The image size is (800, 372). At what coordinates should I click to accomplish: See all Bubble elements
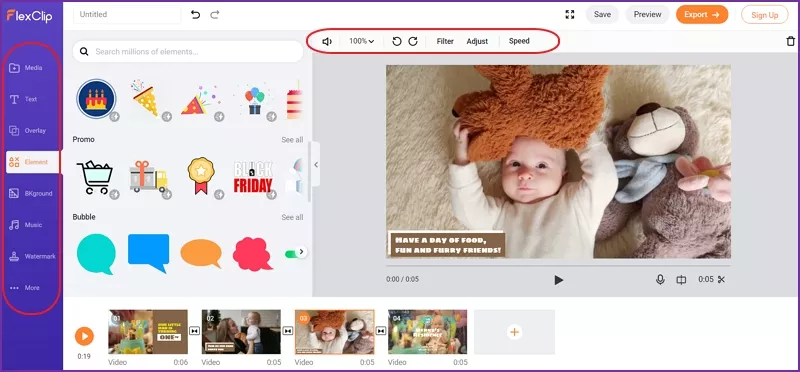[292, 217]
